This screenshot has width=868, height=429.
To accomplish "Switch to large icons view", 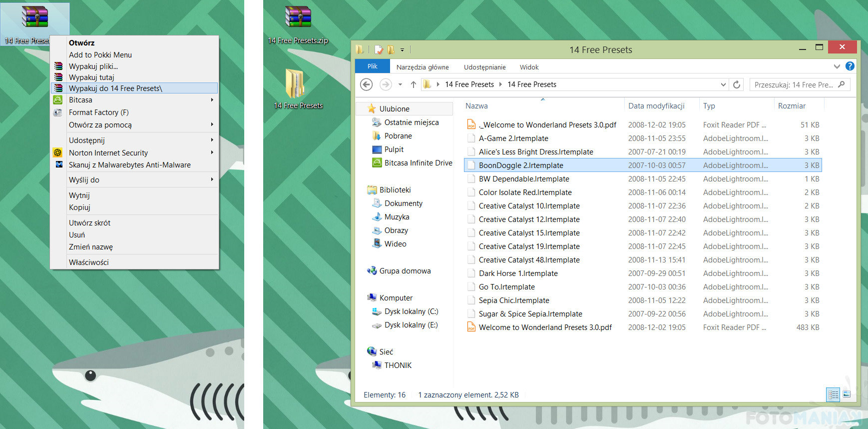I will (x=847, y=394).
